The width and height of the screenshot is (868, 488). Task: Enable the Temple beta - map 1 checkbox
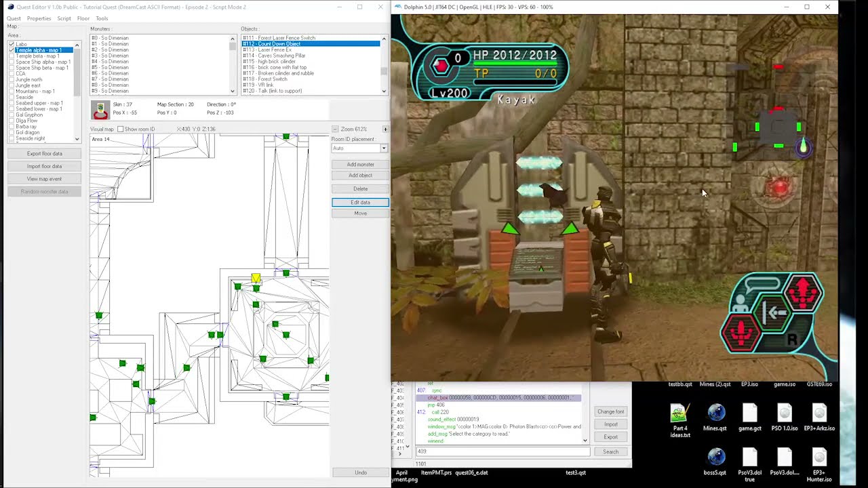pos(12,56)
